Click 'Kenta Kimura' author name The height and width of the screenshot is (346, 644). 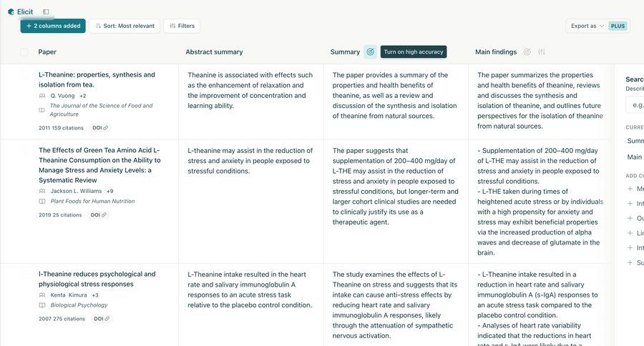(x=69, y=295)
